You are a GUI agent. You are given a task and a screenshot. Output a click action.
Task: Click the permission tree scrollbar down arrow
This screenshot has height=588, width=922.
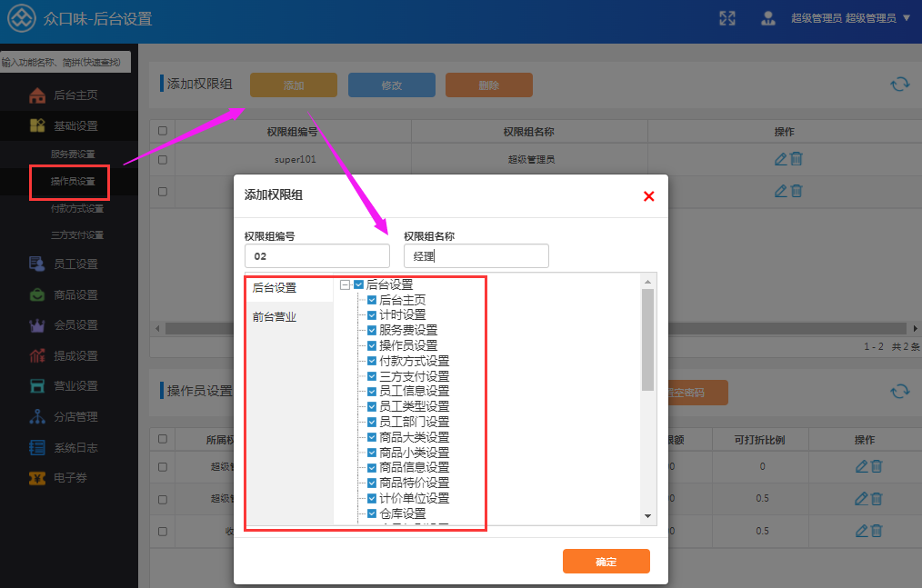(647, 516)
